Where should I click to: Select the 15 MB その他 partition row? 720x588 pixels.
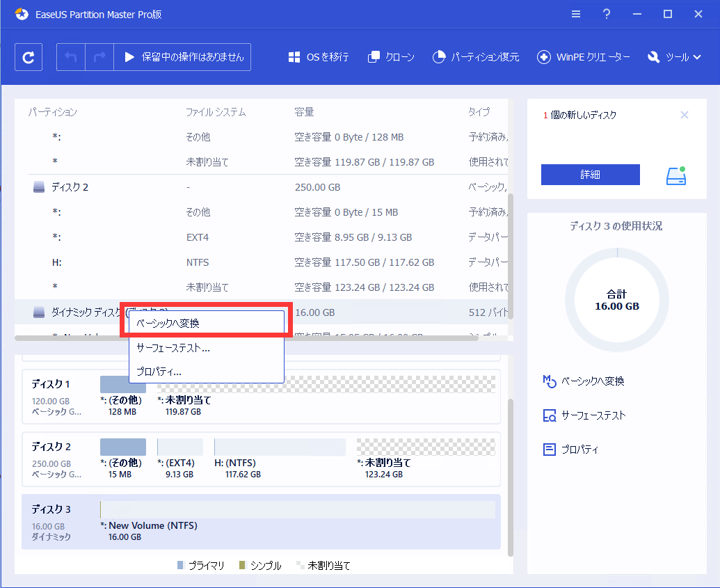[262, 212]
